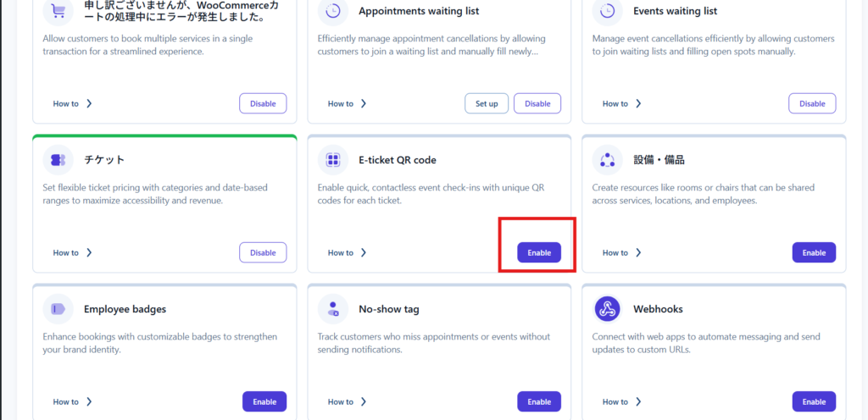The image size is (868, 420).
Task: Enable the No-show tag feature
Action: 539,401
